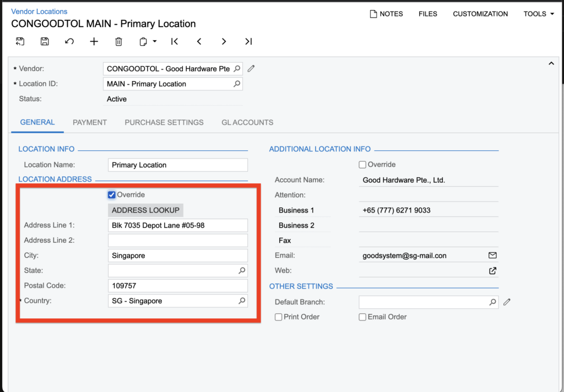
Task: Click the Save and Close toolbar icon
Action: [20, 41]
